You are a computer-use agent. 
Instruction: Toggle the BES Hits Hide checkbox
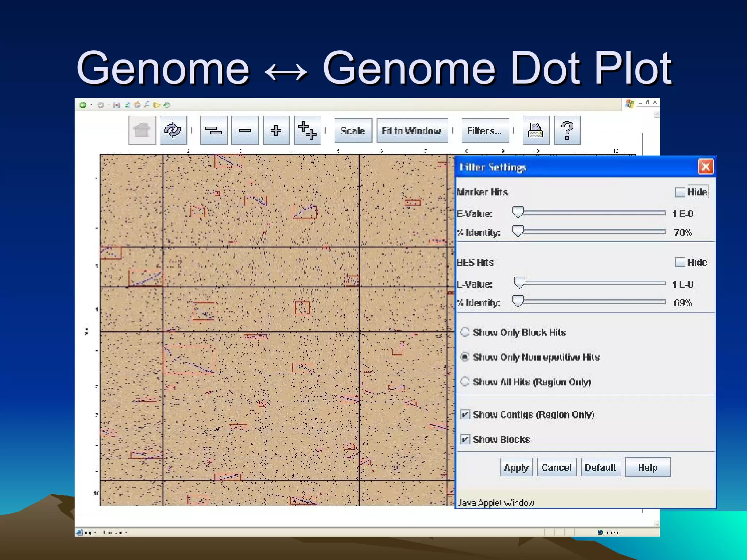[680, 262]
